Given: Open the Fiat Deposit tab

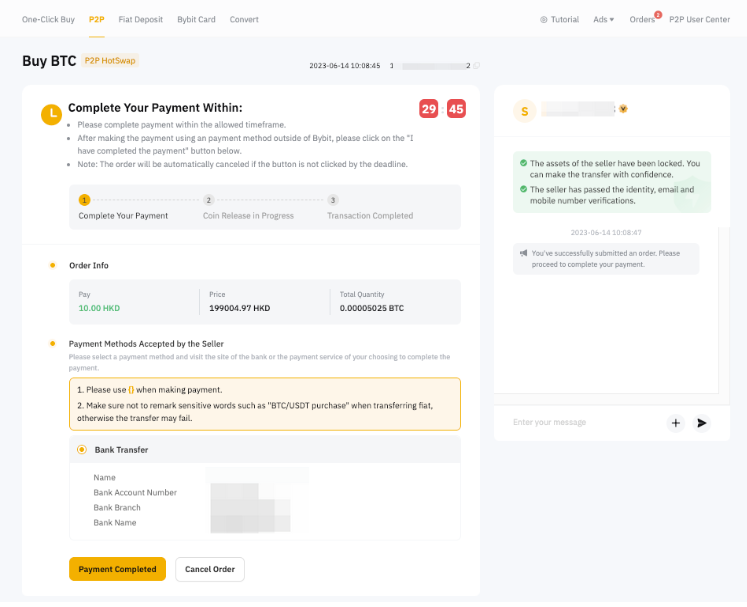Looking at the screenshot, I should [140, 20].
